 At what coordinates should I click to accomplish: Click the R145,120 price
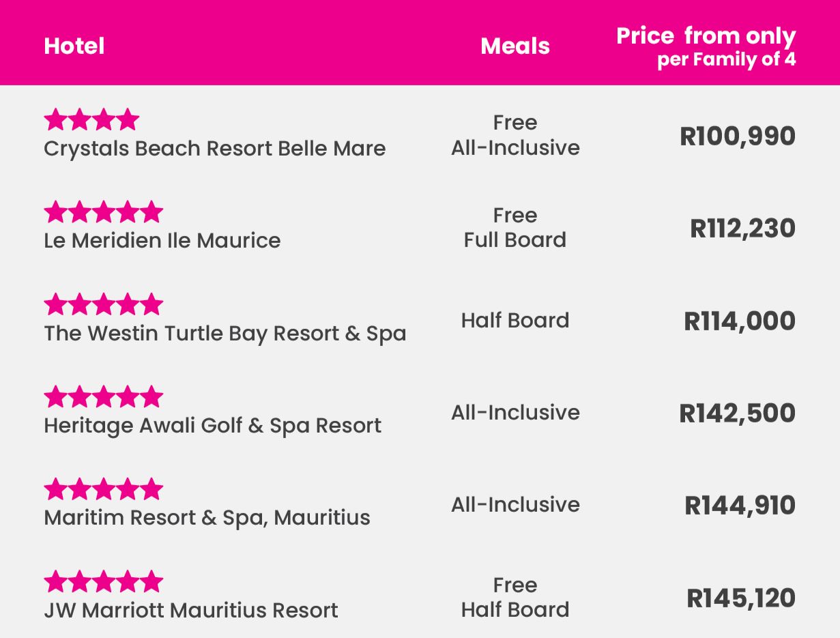[741, 598]
